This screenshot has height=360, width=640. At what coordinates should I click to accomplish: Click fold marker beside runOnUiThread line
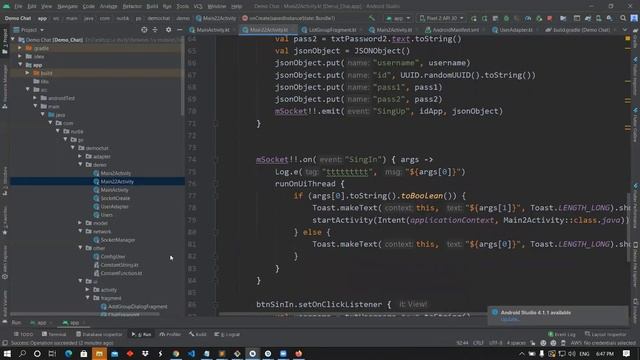point(216,184)
